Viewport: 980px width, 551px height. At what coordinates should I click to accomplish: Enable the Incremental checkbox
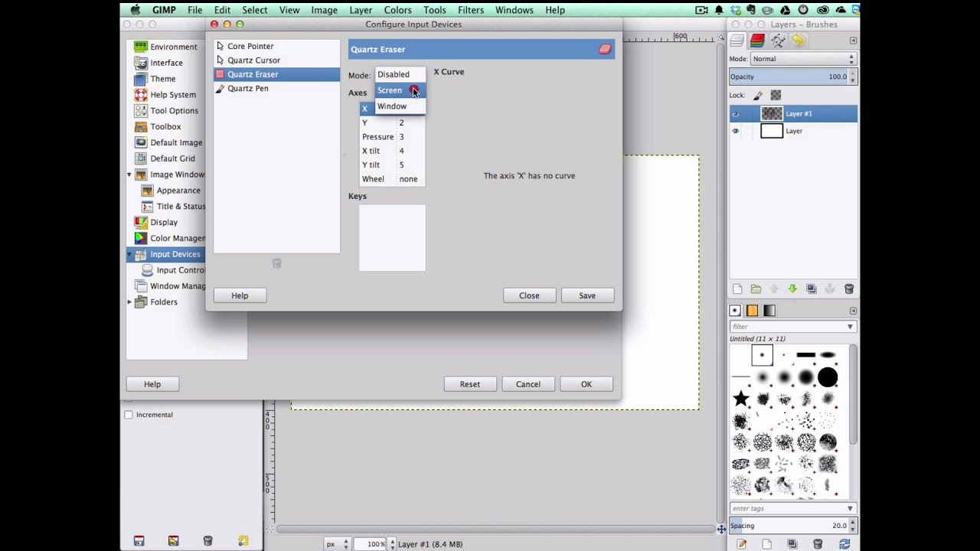pyautogui.click(x=129, y=415)
